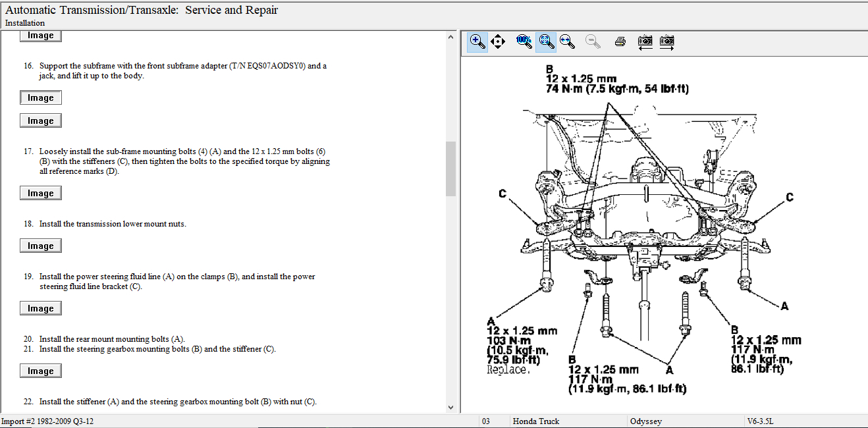Click the fit to width zoom icon
Screen dimensions: 868x428
(x=566, y=41)
